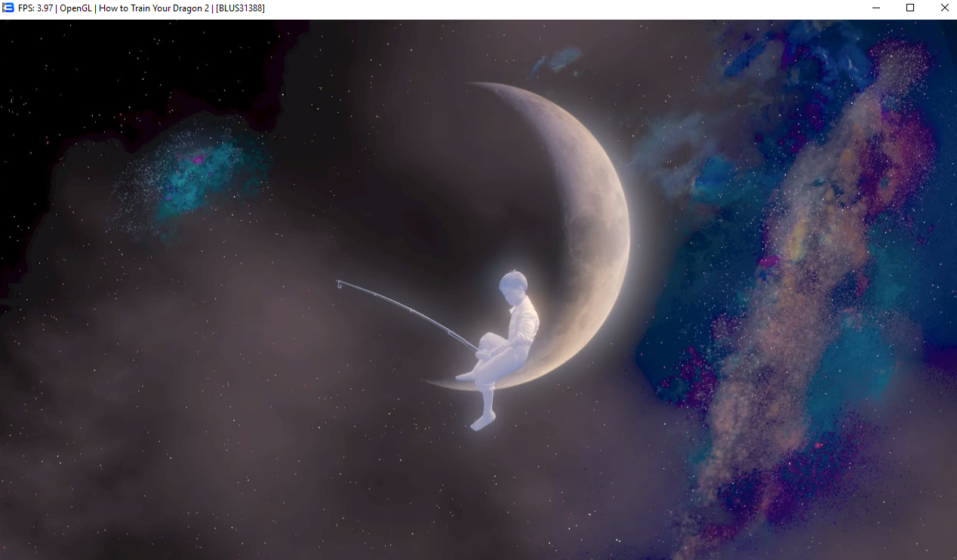957x560 pixels.
Task: Click the RPCS3 icon in the title bar
Action: click(x=8, y=8)
